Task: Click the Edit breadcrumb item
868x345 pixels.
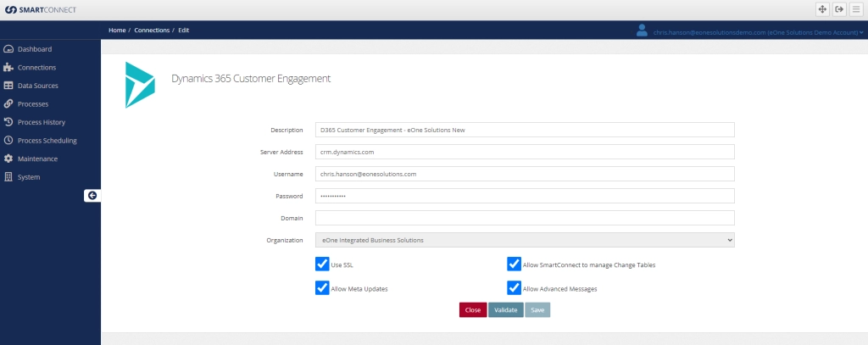Action: [183, 31]
